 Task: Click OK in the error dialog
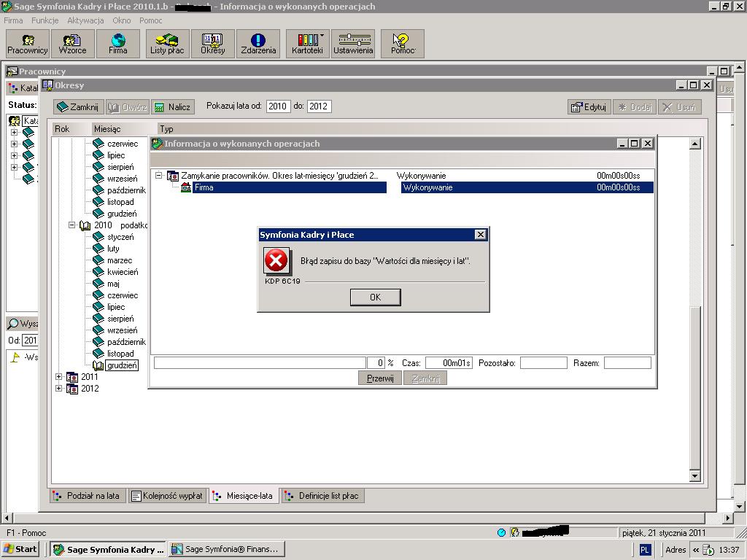(376, 297)
